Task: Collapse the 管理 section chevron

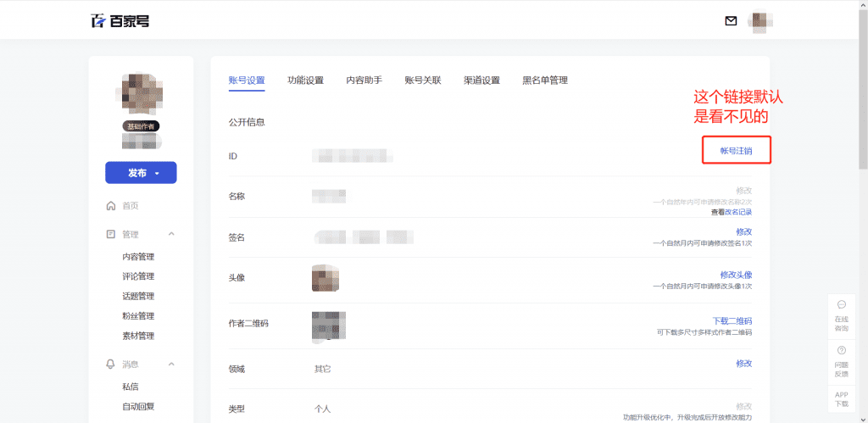Action: click(171, 234)
